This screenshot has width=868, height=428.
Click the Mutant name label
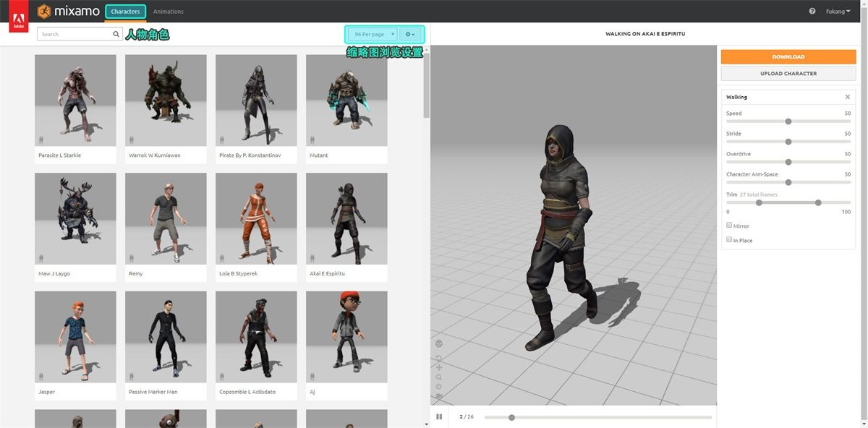tap(319, 155)
